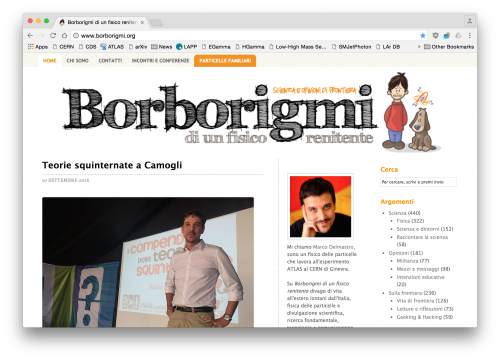Open the Apps grid shortcut
The height and width of the screenshot is (360, 500).
pos(38,47)
